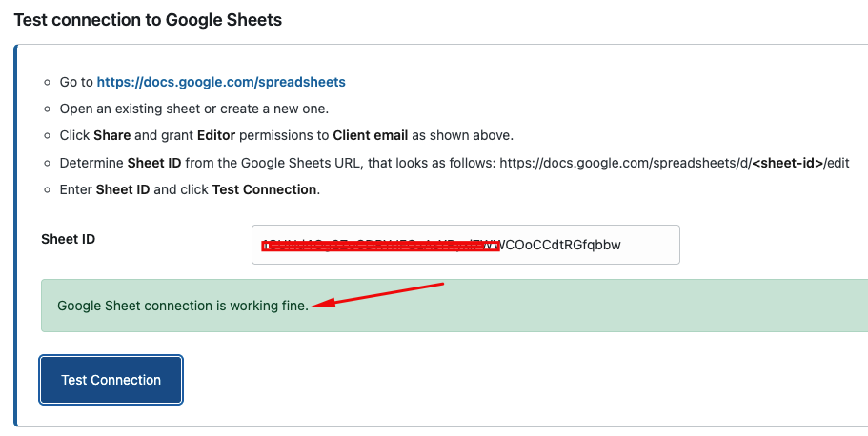Select the "Test connection to Google Sheets" heading
This screenshot has width=868, height=436.
click(148, 20)
